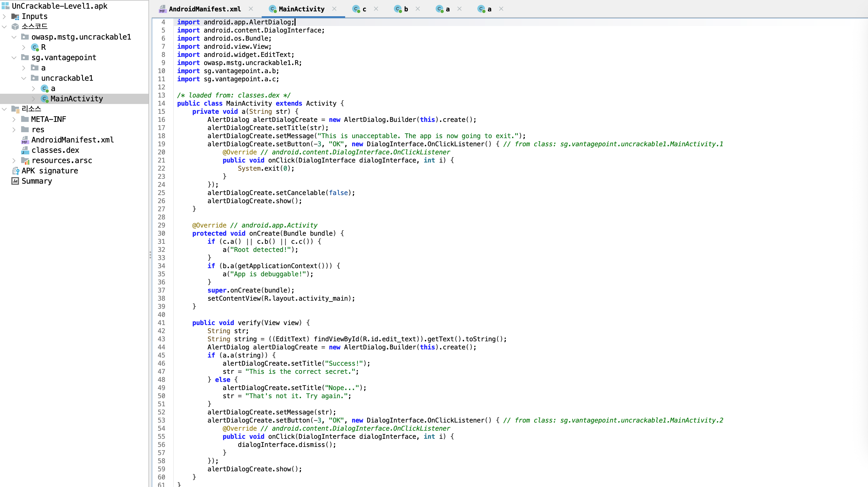Expand the res folder node
The width and height of the screenshot is (868, 487).
click(x=14, y=130)
